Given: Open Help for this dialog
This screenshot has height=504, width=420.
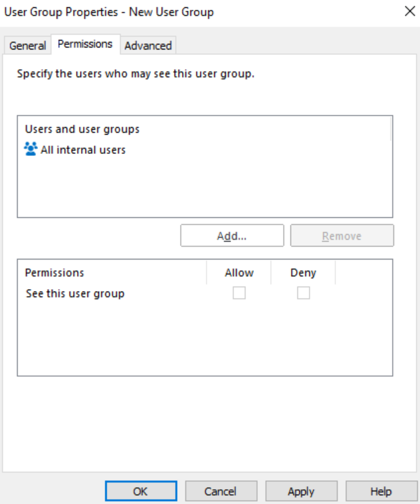Looking at the screenshot, I should pyautogui.click(x=381, y=491).
